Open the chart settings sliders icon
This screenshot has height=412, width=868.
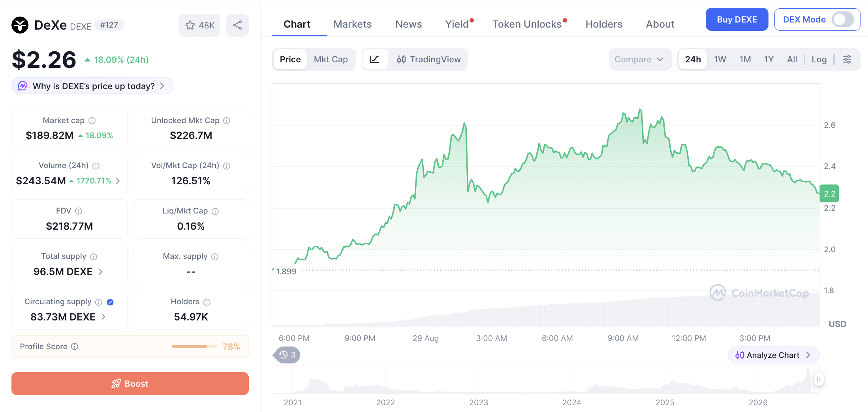[847, 60]
